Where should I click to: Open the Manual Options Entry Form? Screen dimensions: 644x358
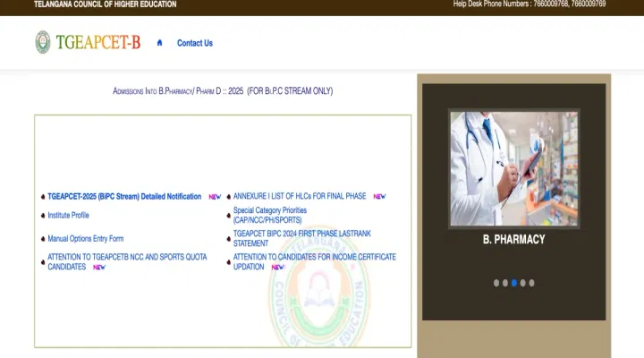tap(85, 239)
